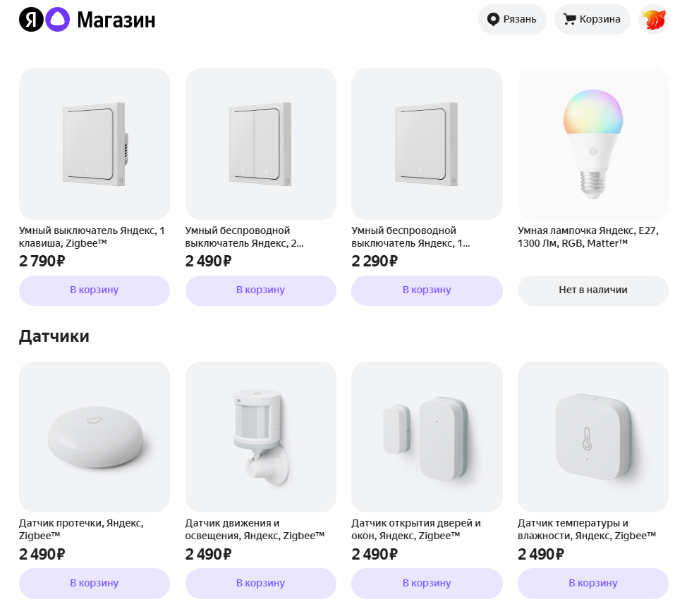Click the Нет в наличии button
Image resolution: width=687 pixels, height=616 pixels.
pyautogui.click(x=592, y=290)
